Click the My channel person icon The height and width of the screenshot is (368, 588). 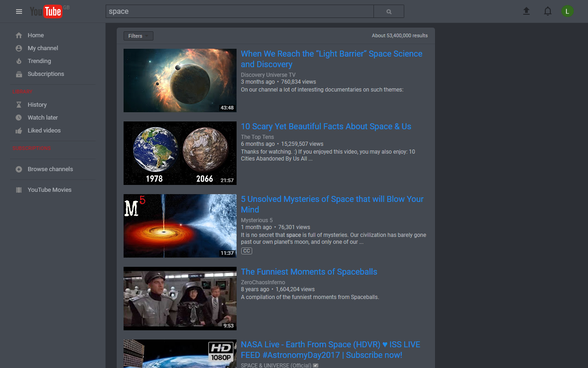point(19,48)
